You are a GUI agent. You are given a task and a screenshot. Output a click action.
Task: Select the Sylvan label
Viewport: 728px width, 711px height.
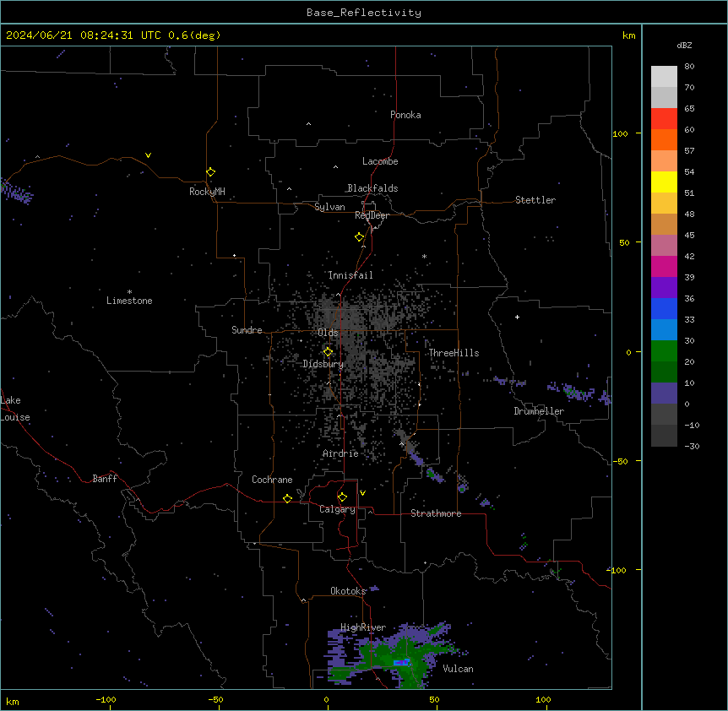tap(329, 207)
